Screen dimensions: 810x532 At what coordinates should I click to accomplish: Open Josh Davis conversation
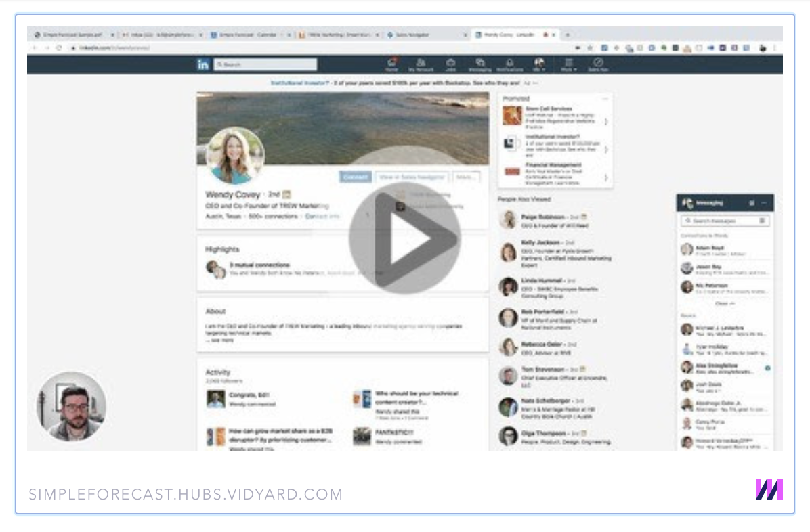(x=725, y=387)
